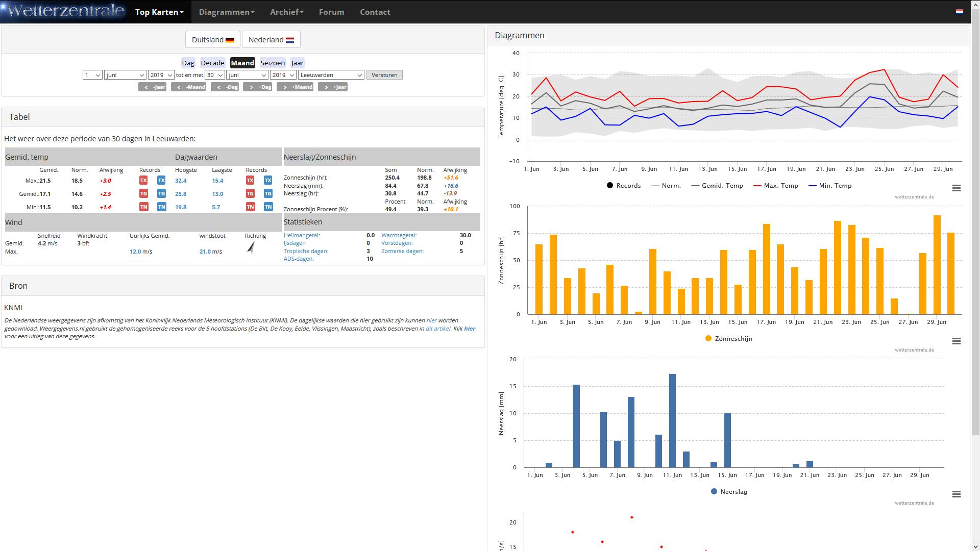
Task: Open Neerslag chart hamburger menu
Action: (957, 494)
